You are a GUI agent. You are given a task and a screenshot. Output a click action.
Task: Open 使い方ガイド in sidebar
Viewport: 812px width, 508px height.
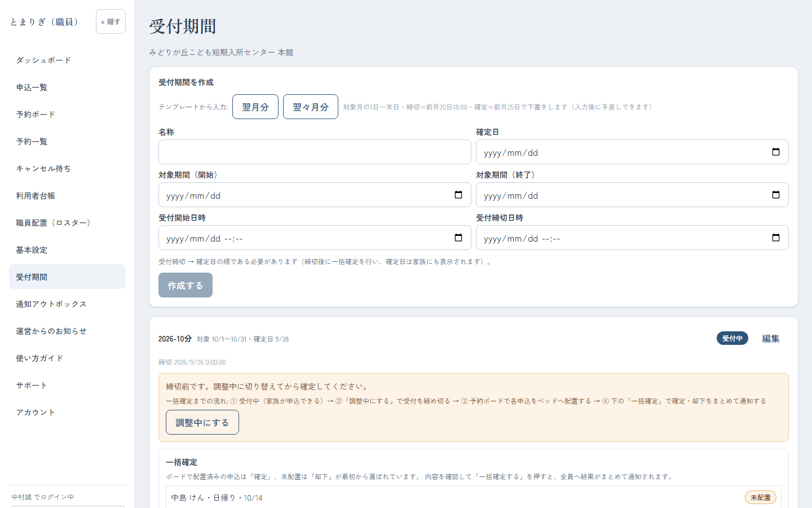tap(67, 358)
